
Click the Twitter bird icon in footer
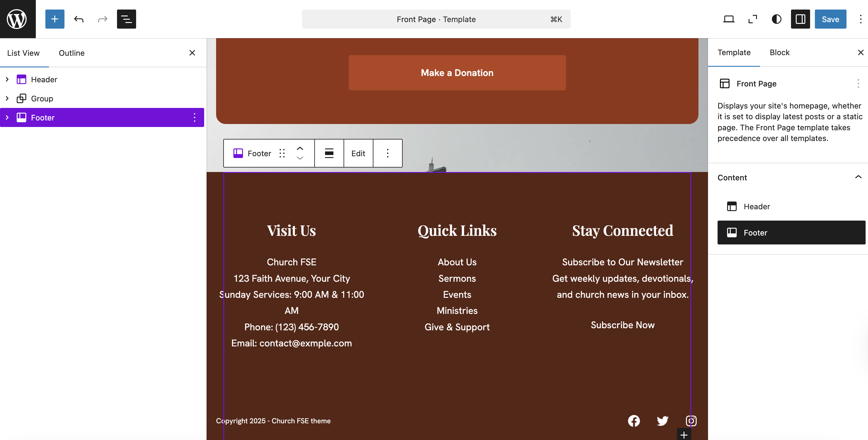[x=662, y=421]
